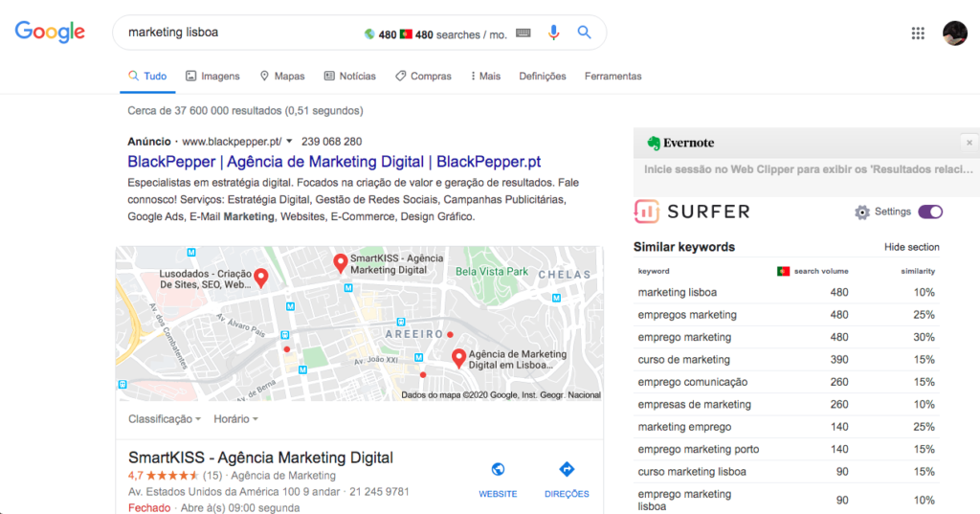Click the SmartKISS Website globe icon

coord(498,470)
